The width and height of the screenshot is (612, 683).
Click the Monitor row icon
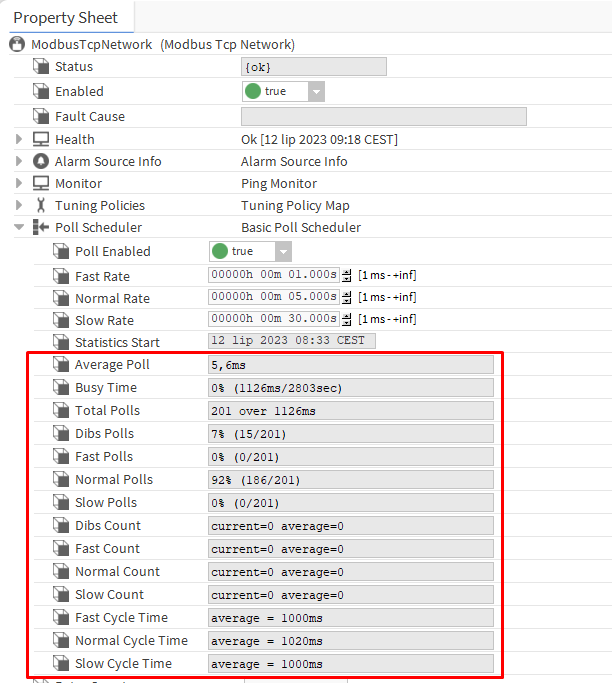click(x=41, y=183)
